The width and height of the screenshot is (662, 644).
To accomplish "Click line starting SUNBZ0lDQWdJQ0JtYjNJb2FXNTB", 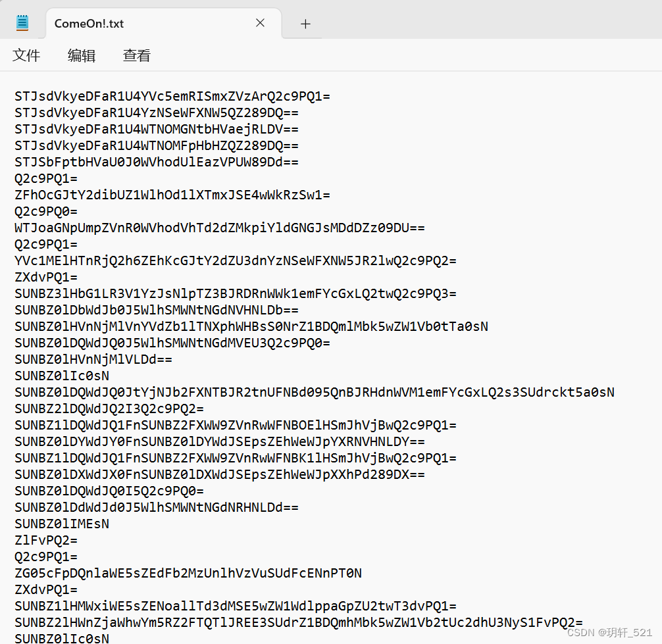I will [x=315, y=393].
